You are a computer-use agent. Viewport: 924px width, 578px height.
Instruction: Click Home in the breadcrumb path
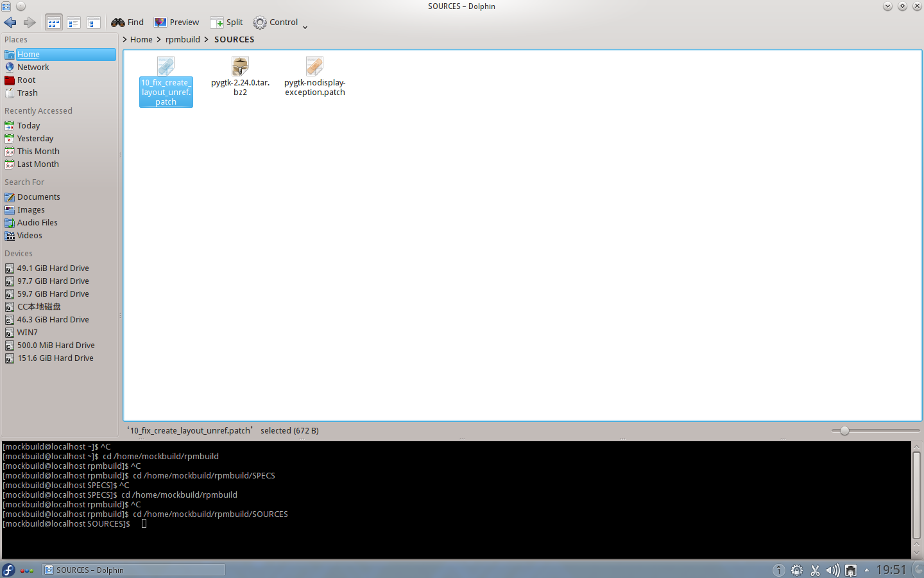click(141, 40)
